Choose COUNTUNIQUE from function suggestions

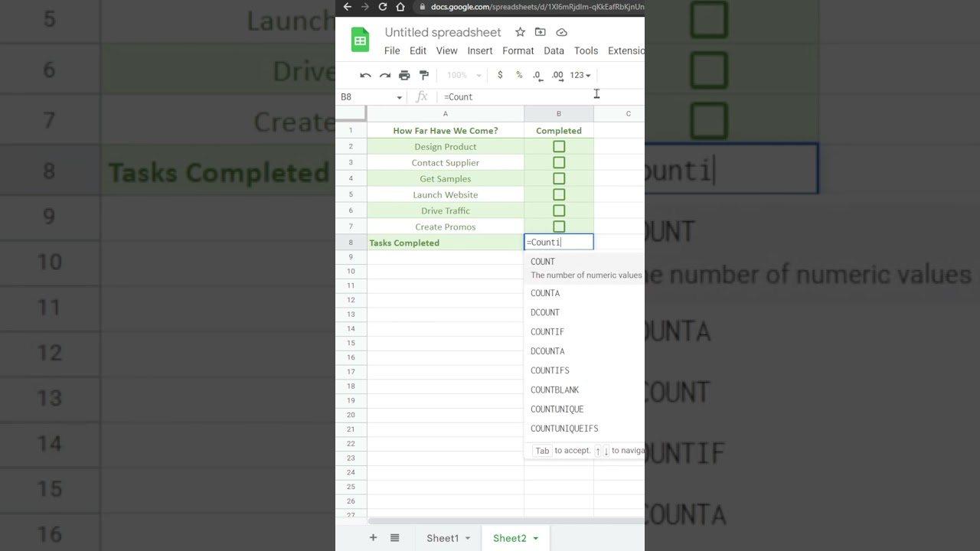[584, 409]
